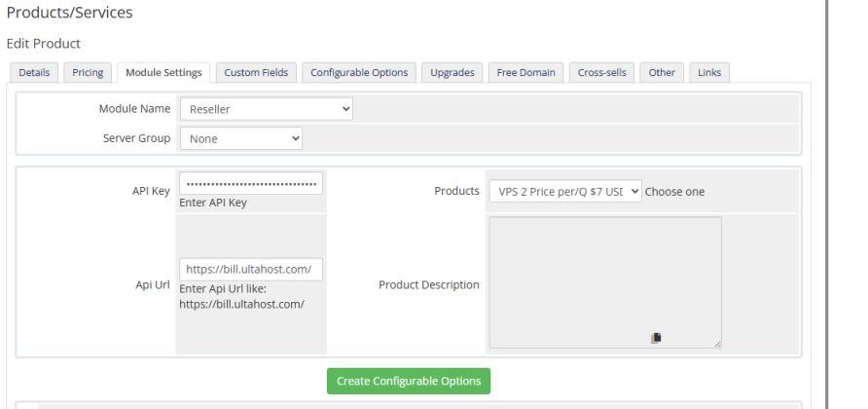Open the Links tab
868x409 pixels.
coord(709,73)
